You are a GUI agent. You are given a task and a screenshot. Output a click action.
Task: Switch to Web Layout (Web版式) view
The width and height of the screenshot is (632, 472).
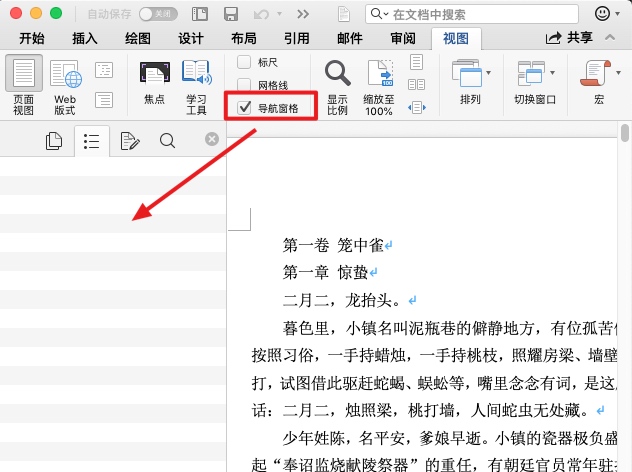click(x=65, y=87)
